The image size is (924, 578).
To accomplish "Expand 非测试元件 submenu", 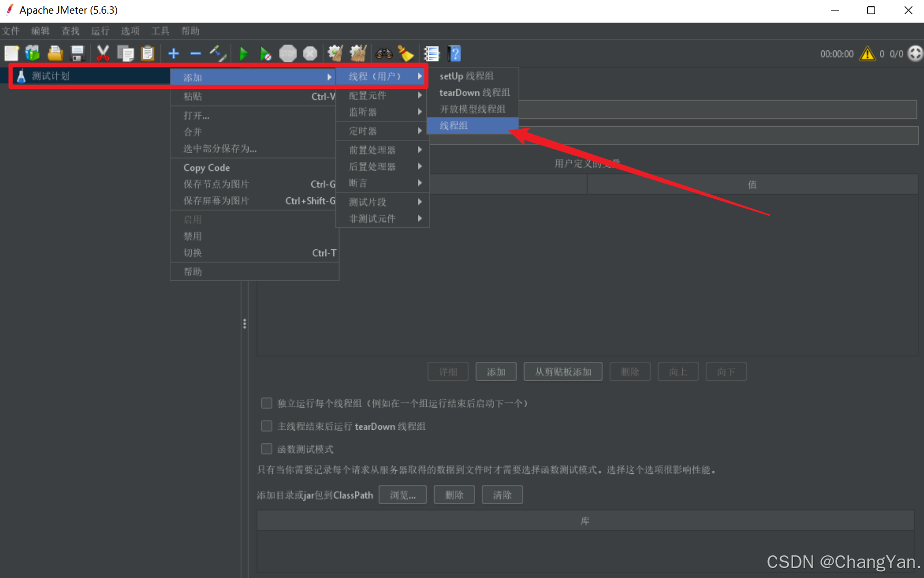I will click(383, 218).
